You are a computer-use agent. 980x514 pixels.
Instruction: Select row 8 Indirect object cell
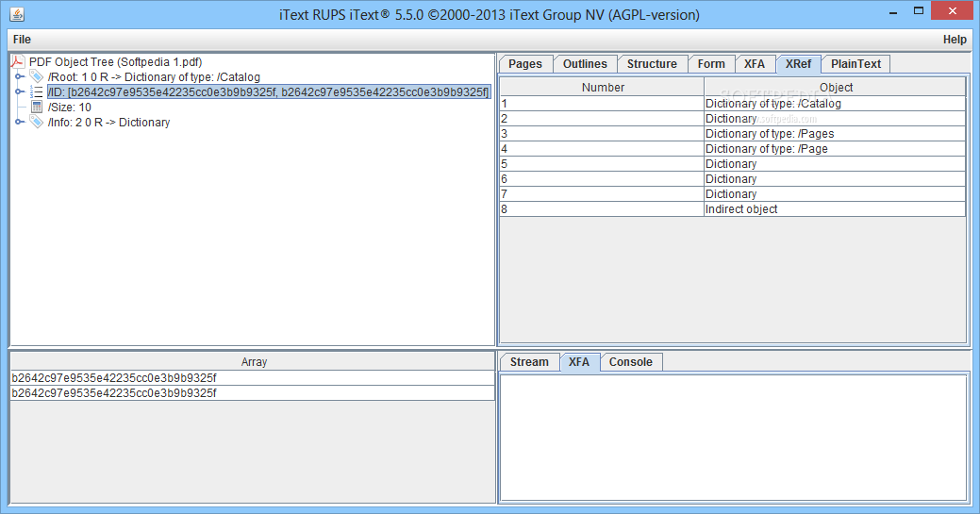point(835,208)
